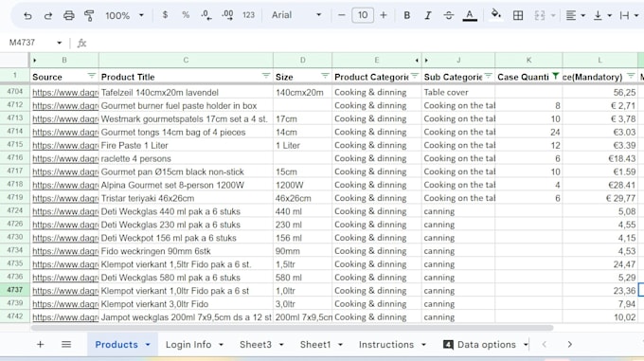Open source link in row 4742
Screen dimensions: 644x361
pos(65,317)
